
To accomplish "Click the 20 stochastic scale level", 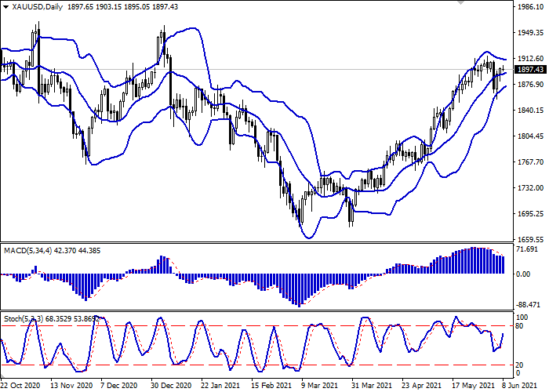I will (x=520, y=365).
